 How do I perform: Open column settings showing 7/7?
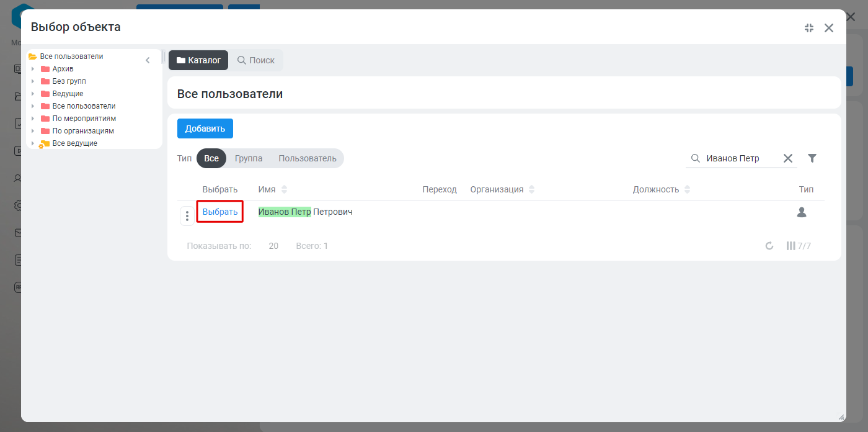pos(799,246)
